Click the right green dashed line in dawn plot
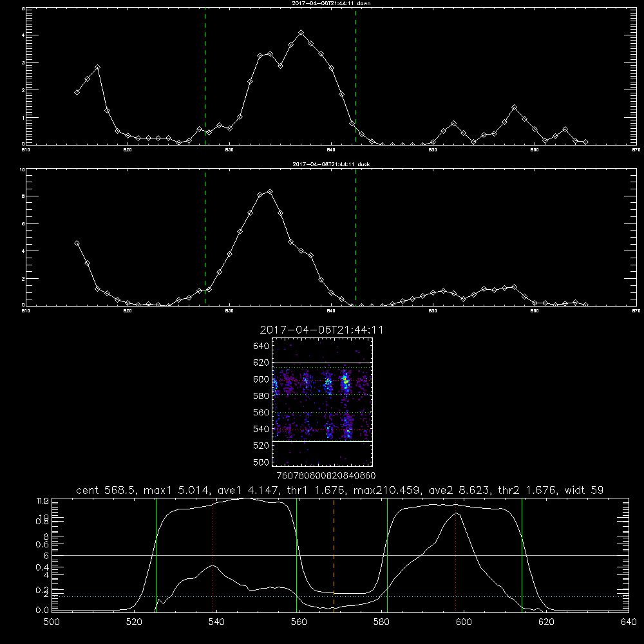 pos(355,77)
